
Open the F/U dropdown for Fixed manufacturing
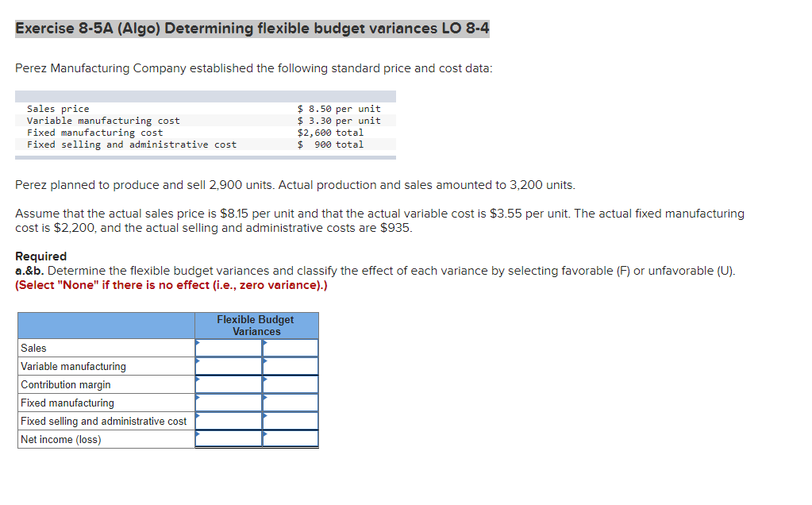291,403
